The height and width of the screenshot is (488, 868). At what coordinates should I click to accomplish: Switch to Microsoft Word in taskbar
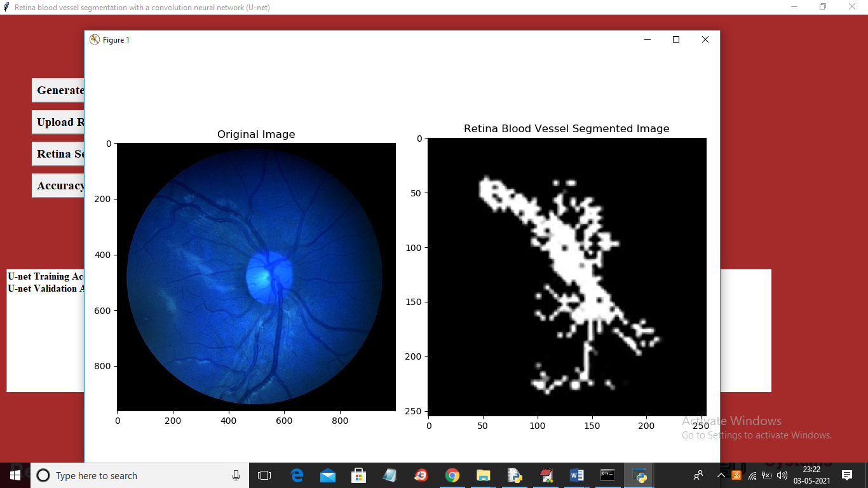pyautogui.click(x=576, y=475)
